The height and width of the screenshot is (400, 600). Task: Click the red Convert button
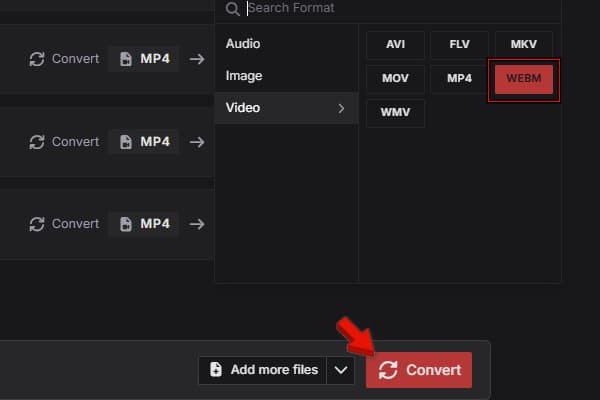click(x=419, y=370)
